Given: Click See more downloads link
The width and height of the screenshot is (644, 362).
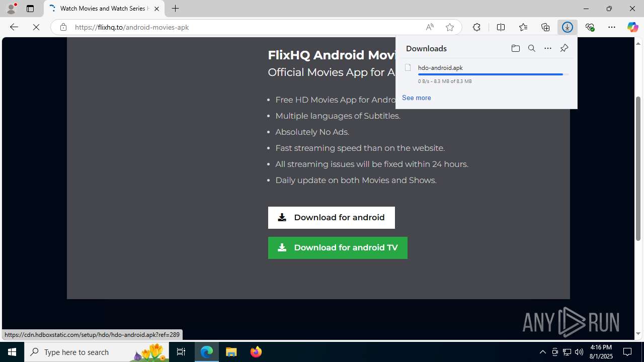Looking at the screenshot, I should 416,98.
